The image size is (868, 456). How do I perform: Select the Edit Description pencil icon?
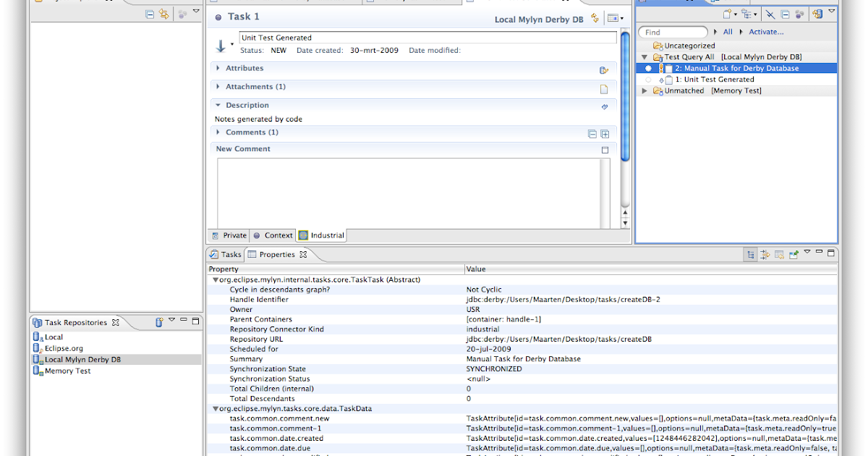pyautogui.click(x=605, y=106)
